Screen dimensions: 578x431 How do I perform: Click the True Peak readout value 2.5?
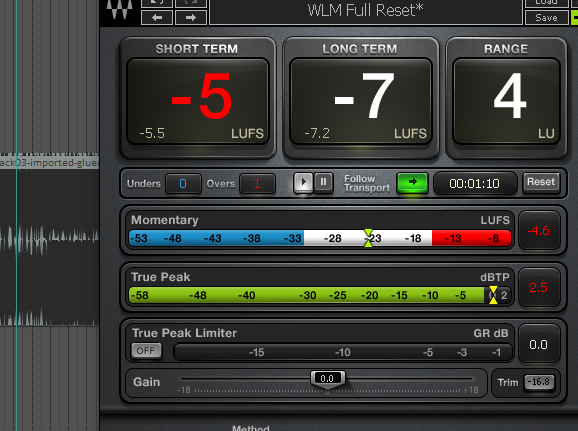click(539, 288)
